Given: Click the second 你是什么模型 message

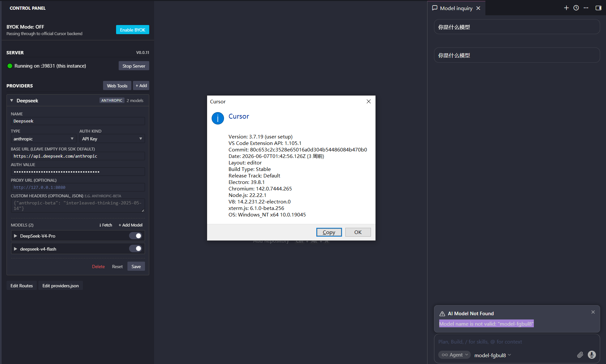Looking at the screenshot, I should coord(517,55).
